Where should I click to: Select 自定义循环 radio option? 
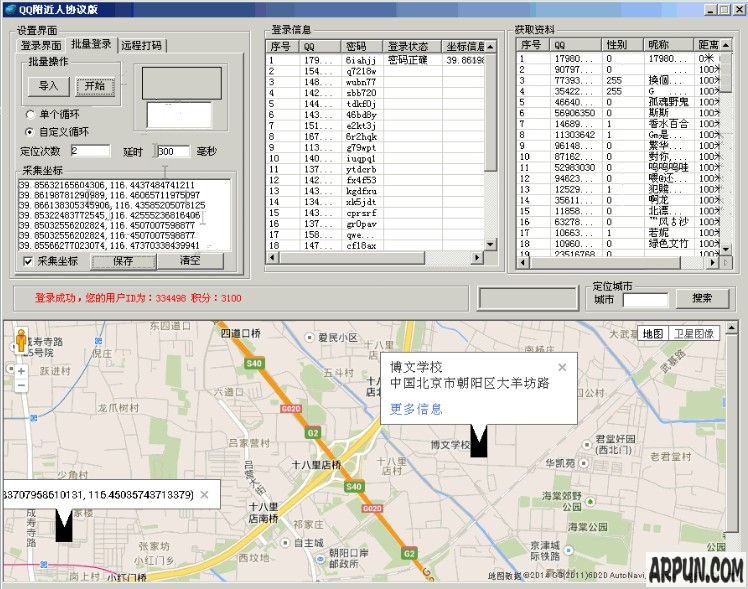click(x=30, y=132)
